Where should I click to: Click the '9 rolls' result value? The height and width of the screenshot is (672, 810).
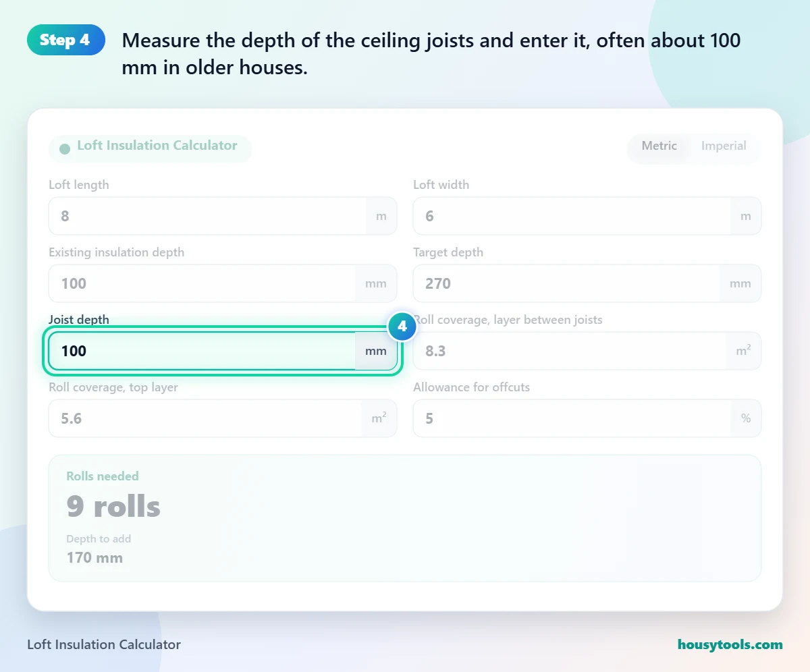[113, 506]
